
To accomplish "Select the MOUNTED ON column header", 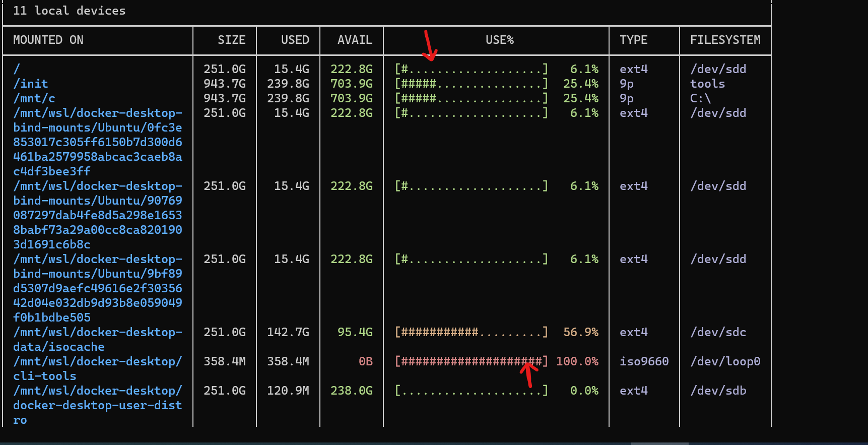I will pyautogui.click(x=48, y=40).
